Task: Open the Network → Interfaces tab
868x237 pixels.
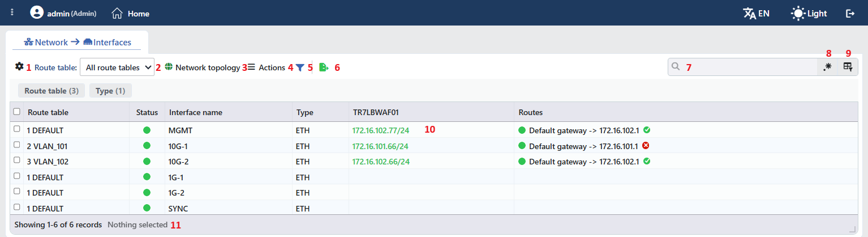Action: [x=77, y=42]
